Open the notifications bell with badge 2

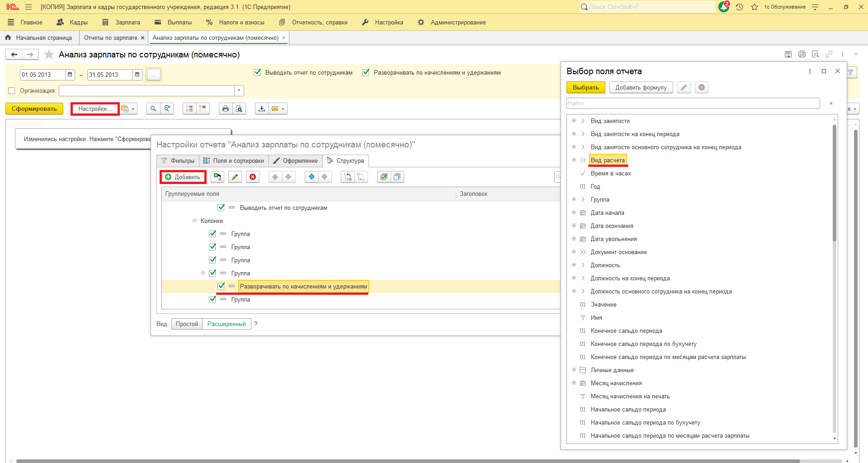pos(723,7)
